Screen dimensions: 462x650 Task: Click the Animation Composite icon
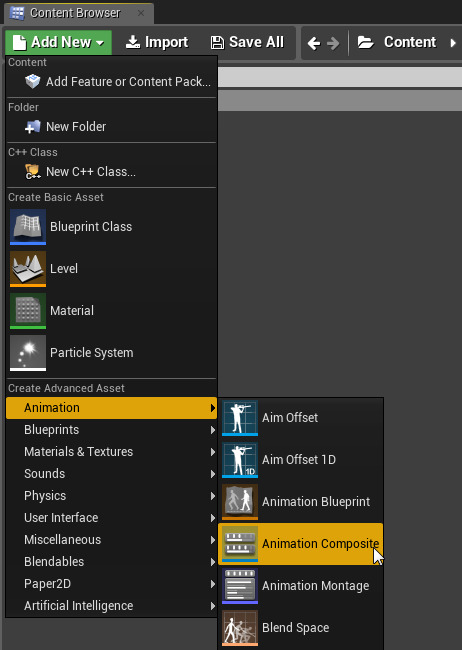[240, 544]
